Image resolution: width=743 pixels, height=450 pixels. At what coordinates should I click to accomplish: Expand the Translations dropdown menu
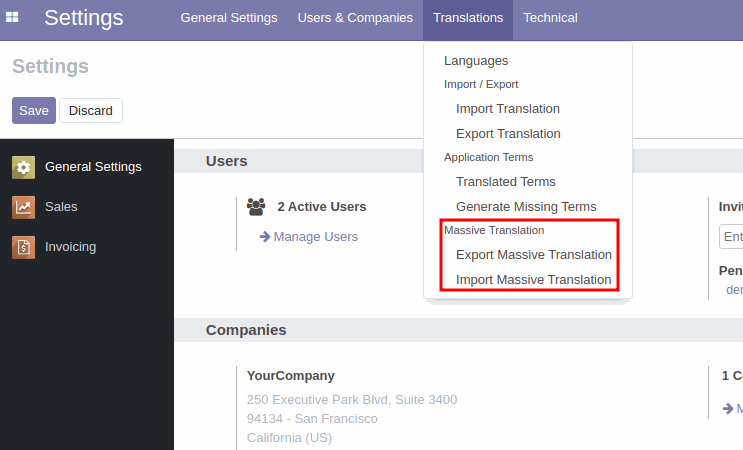click(468, 18)
